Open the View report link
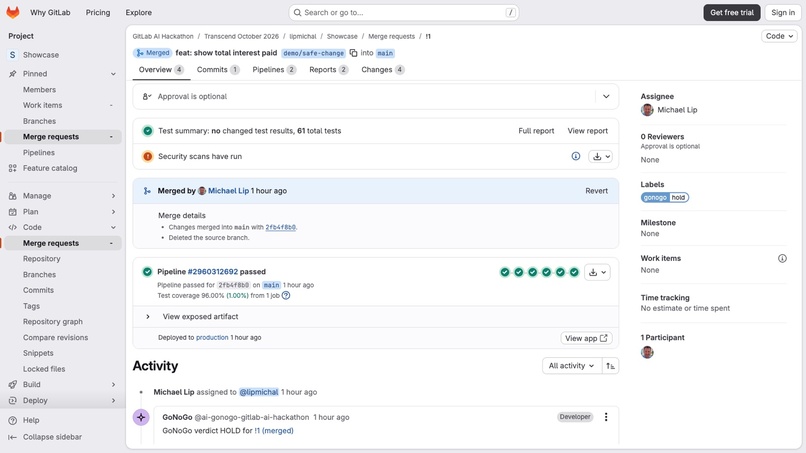806x453 pixels. pos(588,131)
